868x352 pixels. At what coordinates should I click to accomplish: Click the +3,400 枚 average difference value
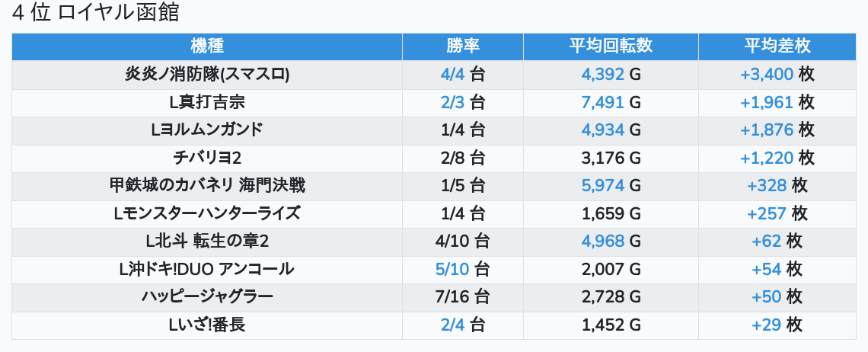(x=777, y=75)
